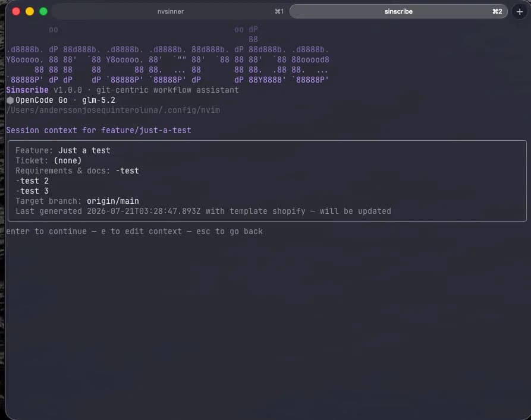Select the sinscribe tab
Image resolution: width=531 pixels, height=420 pixels.
(x=398, y=11)
